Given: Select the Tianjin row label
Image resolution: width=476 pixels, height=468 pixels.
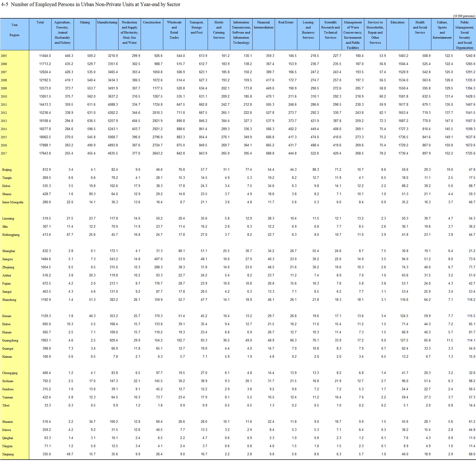Looking at the screenshot, I should coord(7,178).
